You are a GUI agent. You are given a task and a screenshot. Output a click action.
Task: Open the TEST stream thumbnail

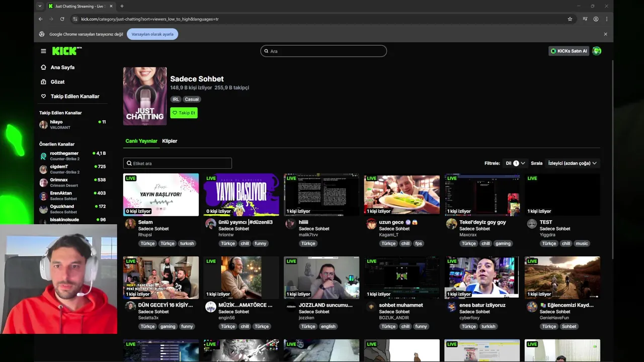pyautogui.click(x=562, y=195)
